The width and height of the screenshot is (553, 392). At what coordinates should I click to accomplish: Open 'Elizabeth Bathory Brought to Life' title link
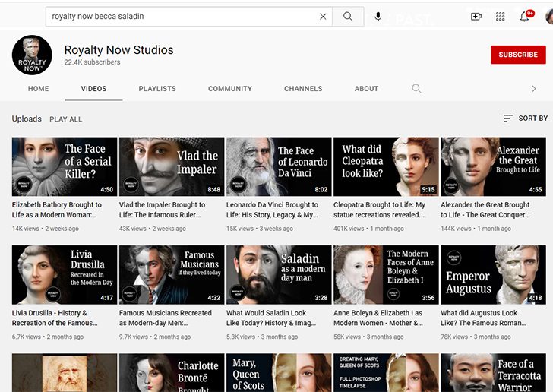coord(57,210)
